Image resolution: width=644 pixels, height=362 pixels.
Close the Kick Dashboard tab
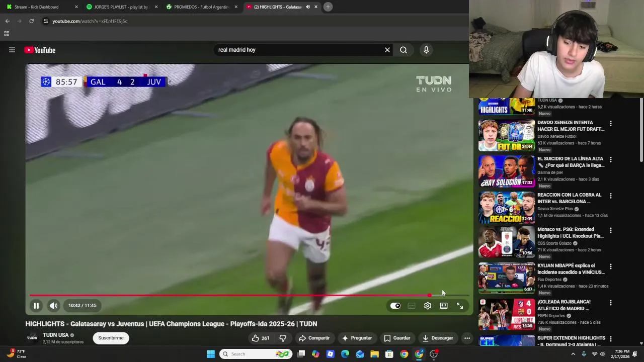[x=76, y=7]
